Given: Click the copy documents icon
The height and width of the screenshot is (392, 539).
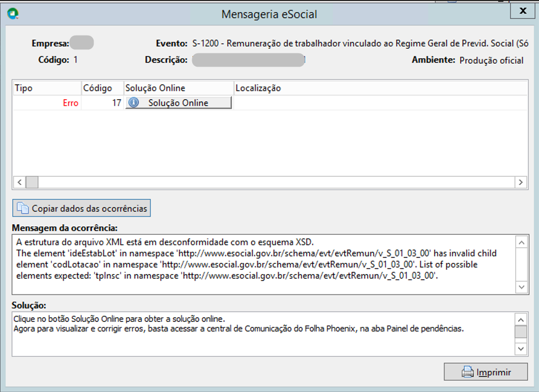Looking at the screenshot, I should click(x=23, y=207).
